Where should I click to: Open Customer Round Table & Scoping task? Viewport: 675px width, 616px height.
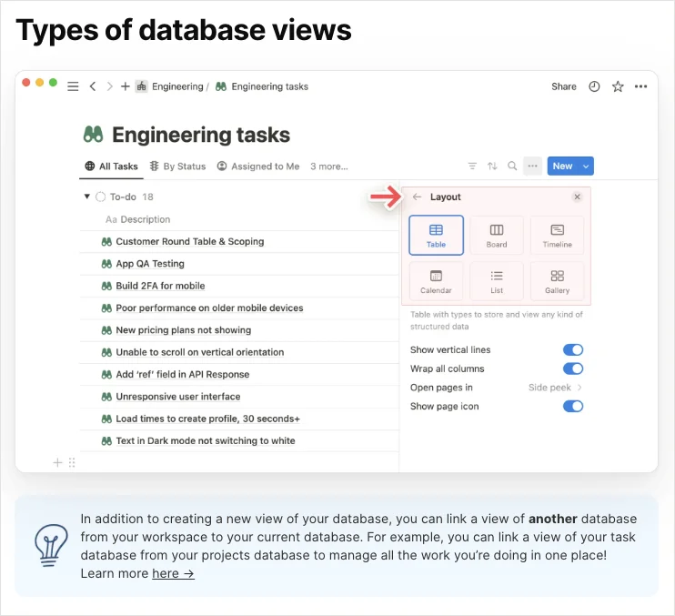pyautogui.click(x=190, y=241)
